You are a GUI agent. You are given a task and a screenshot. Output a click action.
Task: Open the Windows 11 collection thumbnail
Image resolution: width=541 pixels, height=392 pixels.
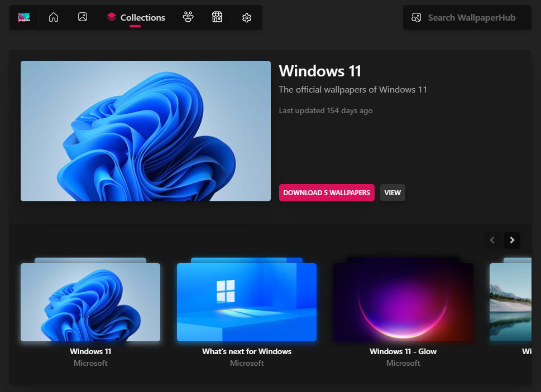click(90, 302)
